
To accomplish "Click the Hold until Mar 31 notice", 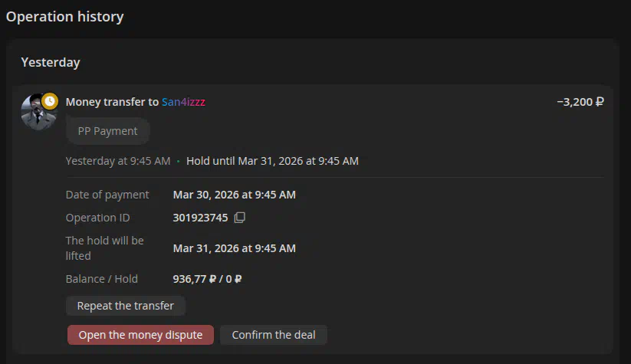I will 272,161.
